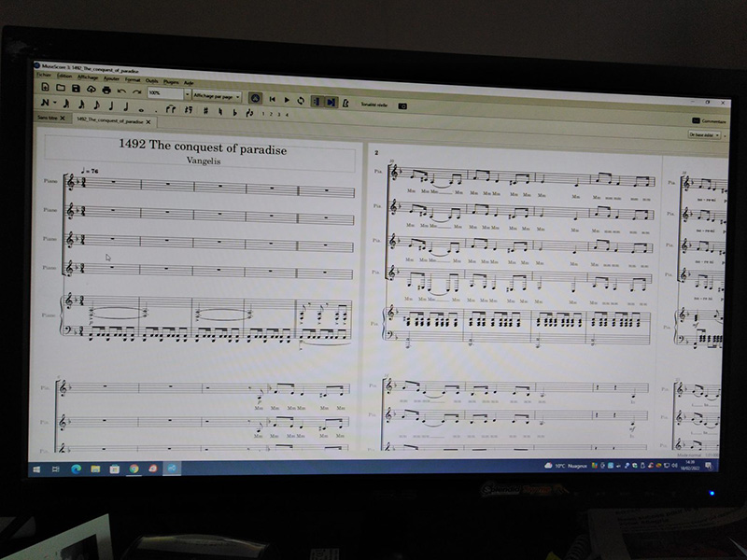
Task: Open the Outils menu
Action: click(x=152, y=80)
